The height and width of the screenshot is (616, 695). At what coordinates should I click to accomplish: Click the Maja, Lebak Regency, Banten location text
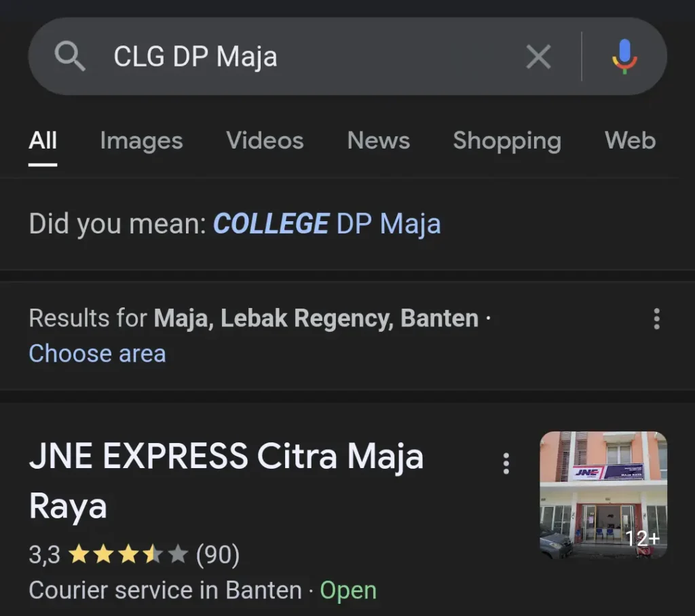(x=316, y=318)
